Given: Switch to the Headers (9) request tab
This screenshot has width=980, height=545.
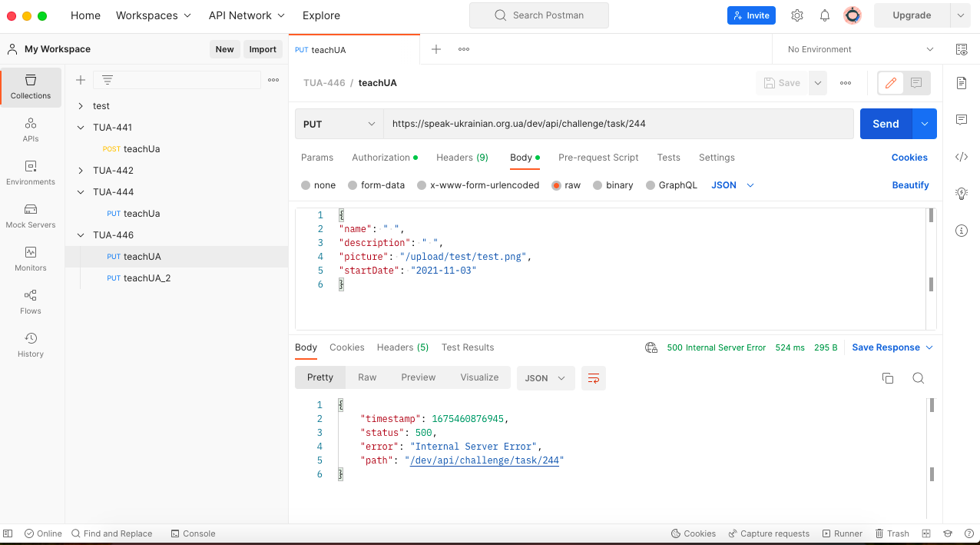Looking at the screenshot, I should (462, 158).
